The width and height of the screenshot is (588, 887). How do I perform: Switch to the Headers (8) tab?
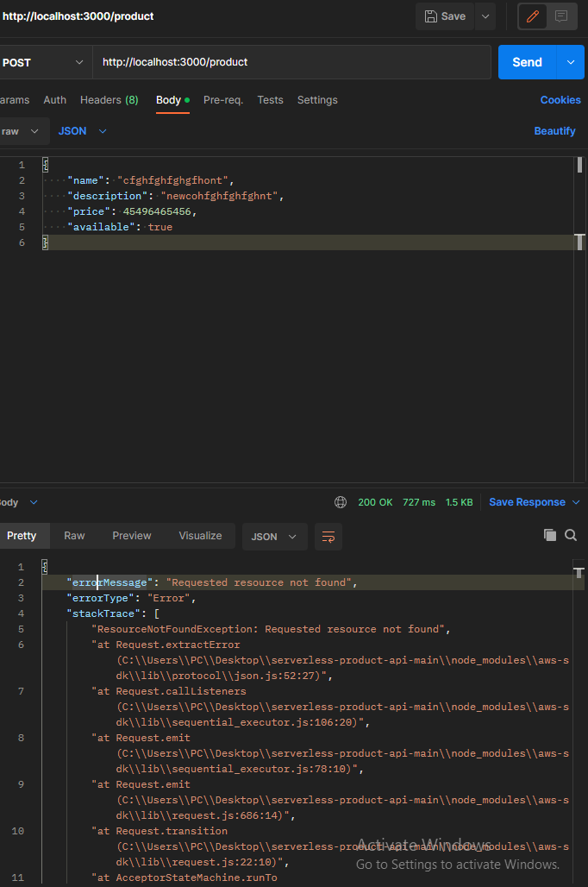pos(109,100)
